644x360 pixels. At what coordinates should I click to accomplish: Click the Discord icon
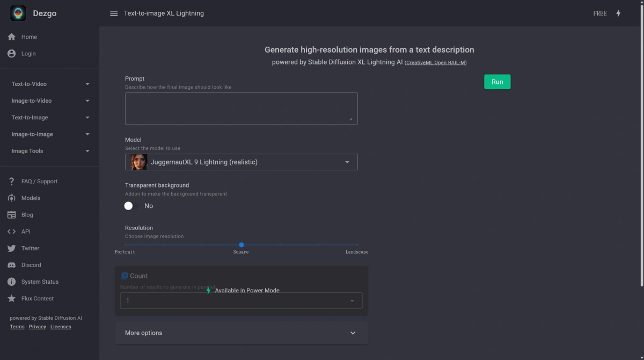coord(11,265)
